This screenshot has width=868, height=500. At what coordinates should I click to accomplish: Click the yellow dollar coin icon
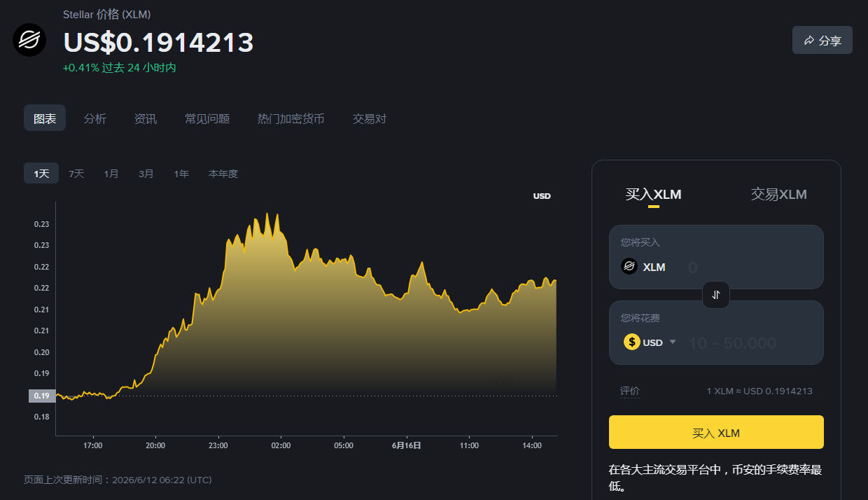click(x=632, y=342)
